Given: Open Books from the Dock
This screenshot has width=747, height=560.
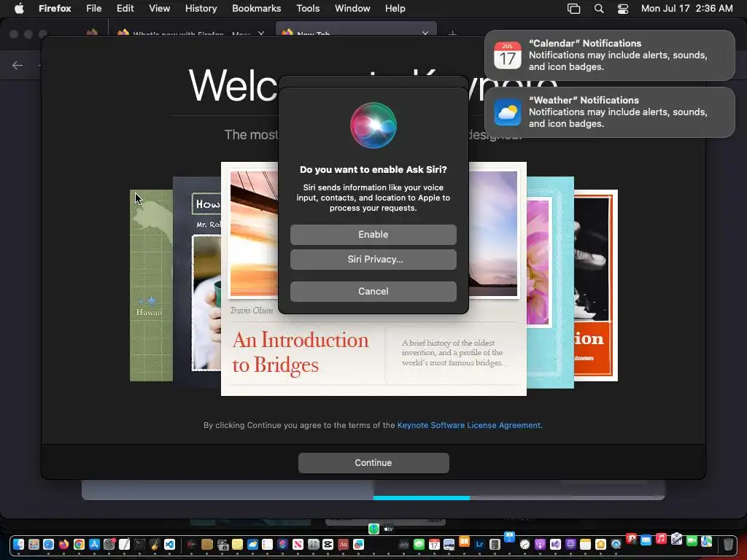Looking at the screenshot, I should click(465, 542).
